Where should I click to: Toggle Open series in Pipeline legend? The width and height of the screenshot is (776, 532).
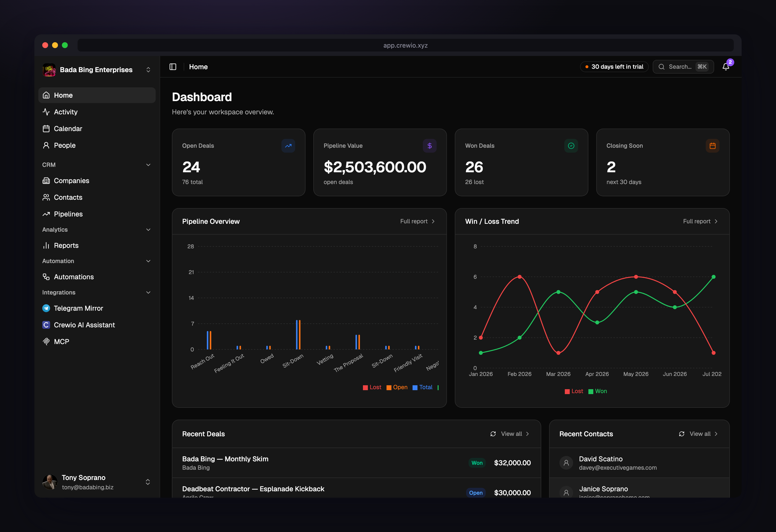point(397,387)
